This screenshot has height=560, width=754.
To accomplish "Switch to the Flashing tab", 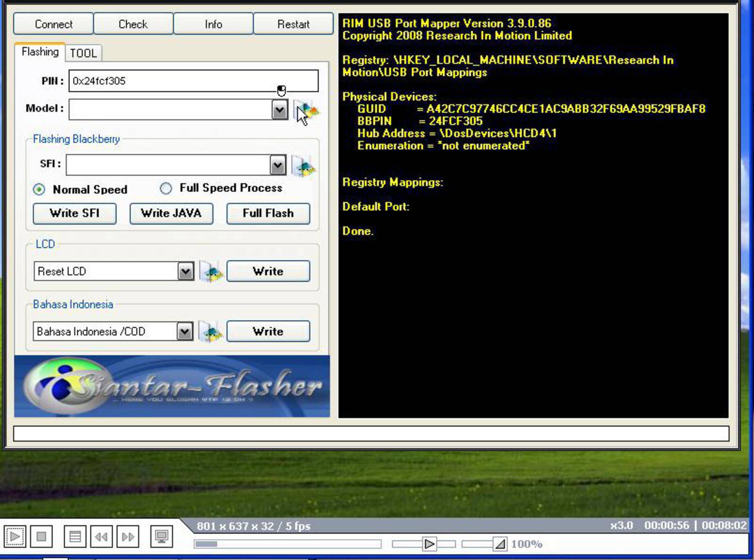I will (x=40, y=52).
